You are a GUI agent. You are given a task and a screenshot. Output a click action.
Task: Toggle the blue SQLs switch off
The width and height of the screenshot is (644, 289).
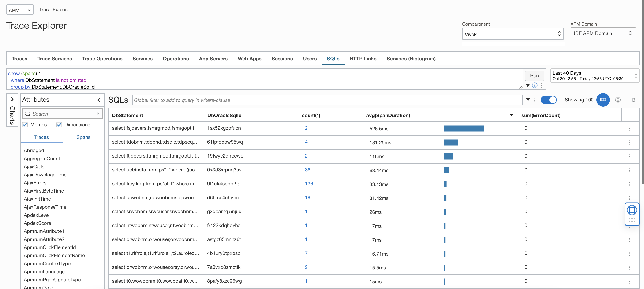click(x=549, y=100)
